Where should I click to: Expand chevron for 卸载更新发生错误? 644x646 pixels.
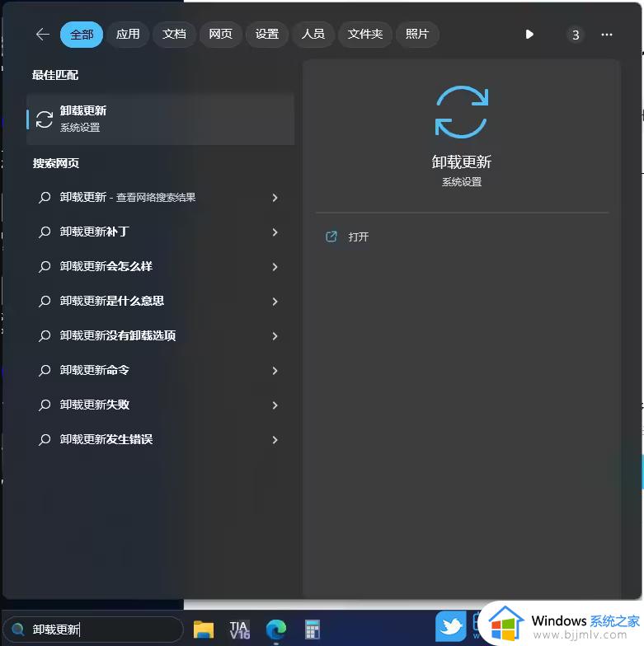tap(275, 440)
